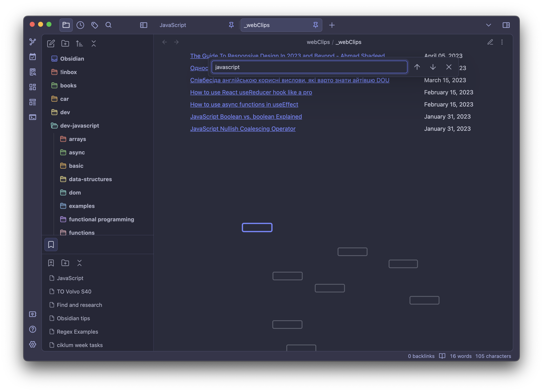The image size is (543, 392).
Task: Create a new folder in the file explorer
Action: click(65, 43)
